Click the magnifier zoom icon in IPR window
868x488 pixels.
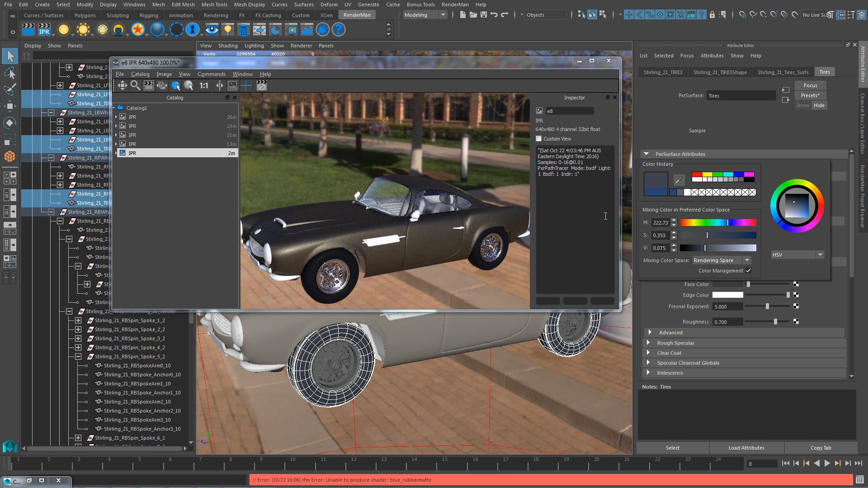135,85
